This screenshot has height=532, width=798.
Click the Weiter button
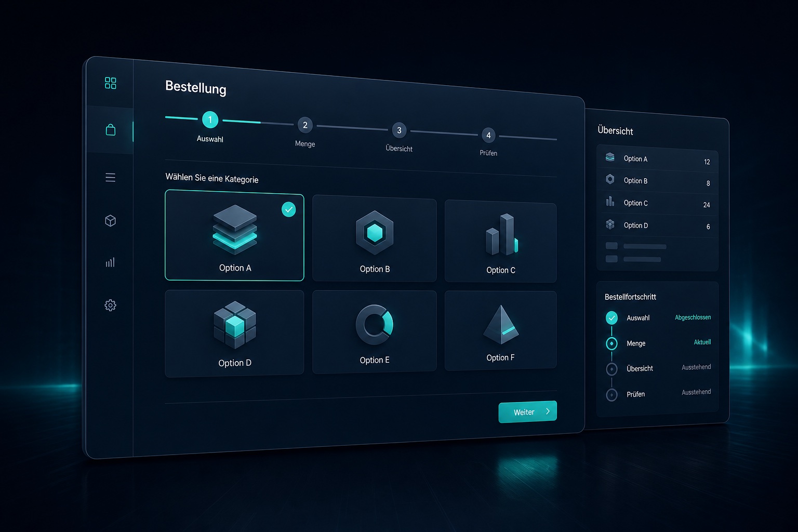pos(528,411)
